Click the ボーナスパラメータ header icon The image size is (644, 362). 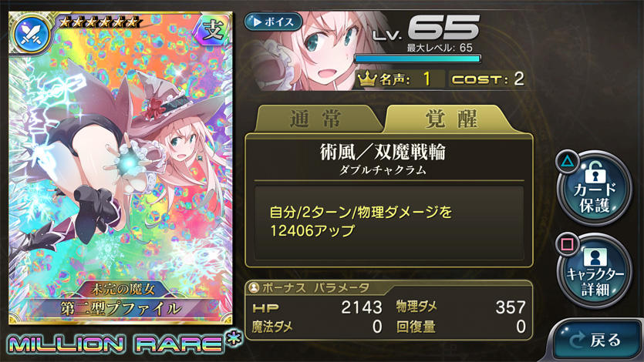tap(254, 288)
